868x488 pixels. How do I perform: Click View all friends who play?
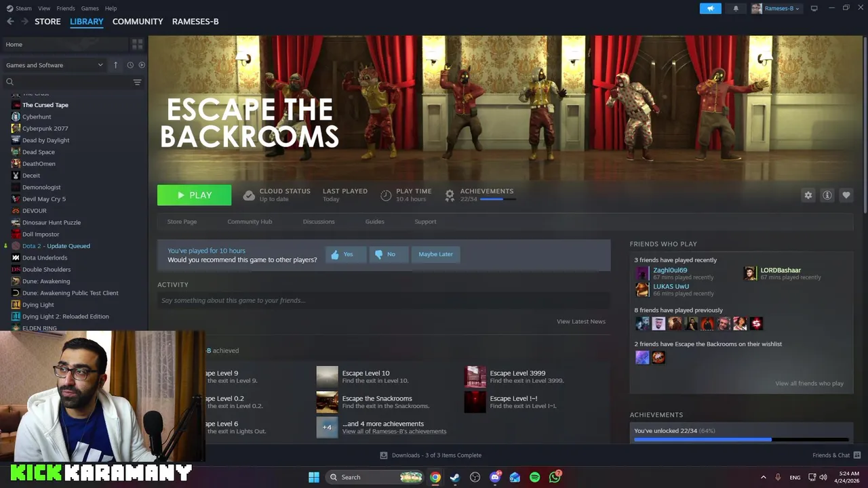pos(809,384)
